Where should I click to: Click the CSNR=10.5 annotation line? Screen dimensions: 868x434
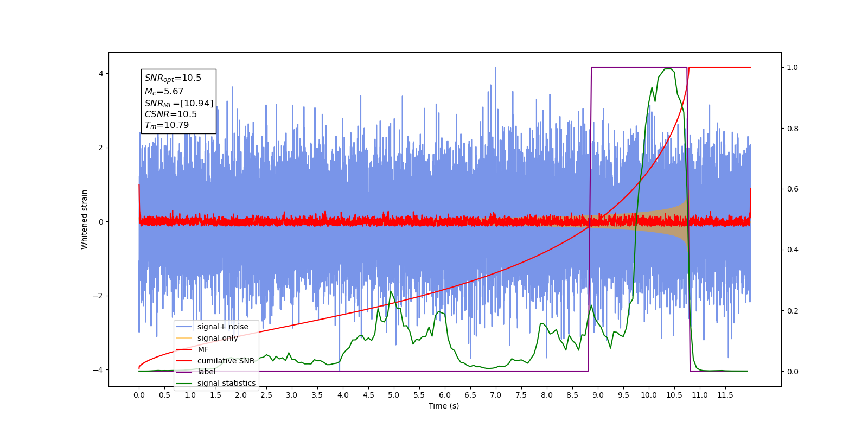pyautogui.click(x=171, y=114)
